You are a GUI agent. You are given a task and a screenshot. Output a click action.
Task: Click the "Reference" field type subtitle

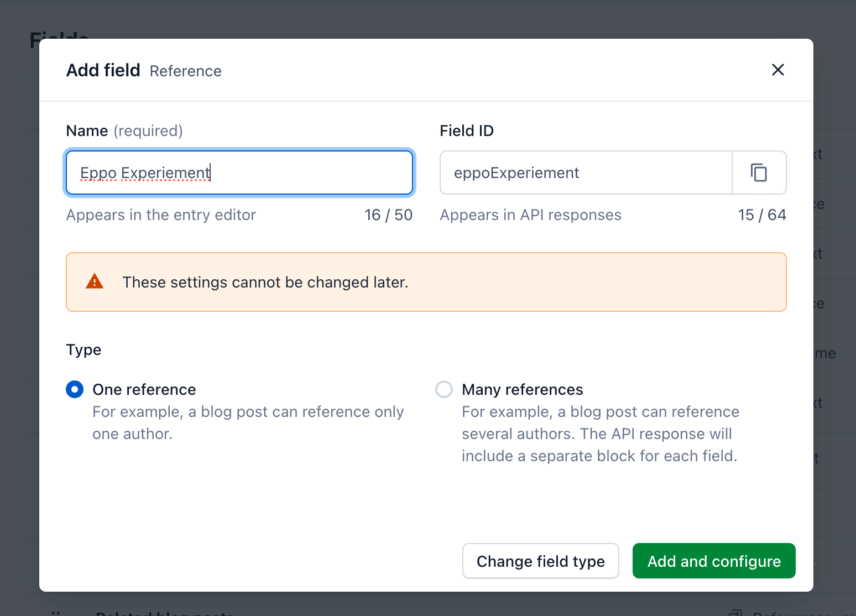coord(185,71)
